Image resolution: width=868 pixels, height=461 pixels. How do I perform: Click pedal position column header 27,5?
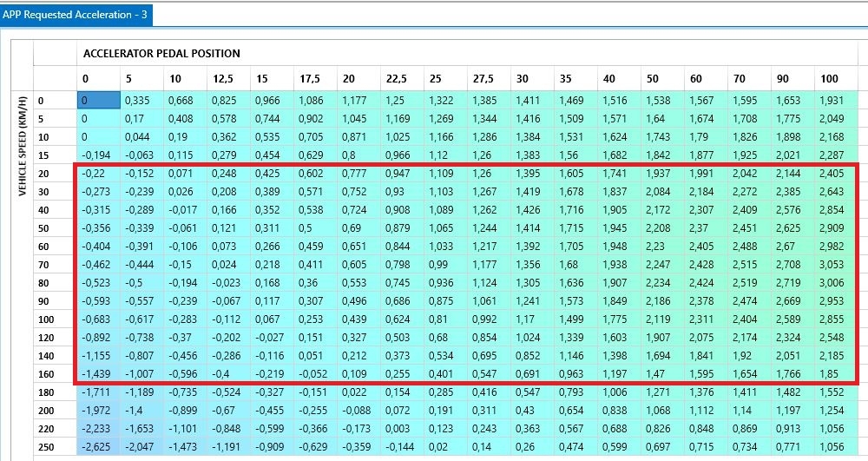point(488,79)
